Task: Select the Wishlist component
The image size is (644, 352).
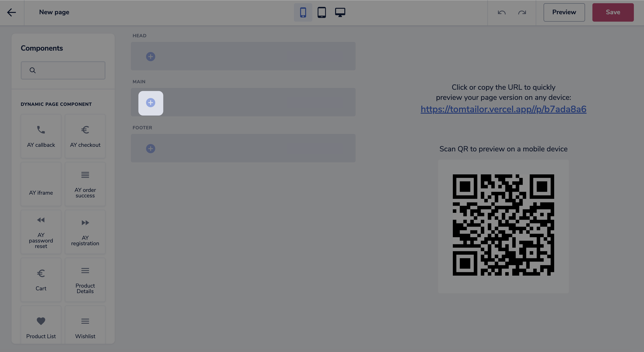Action: click(85, 325)
